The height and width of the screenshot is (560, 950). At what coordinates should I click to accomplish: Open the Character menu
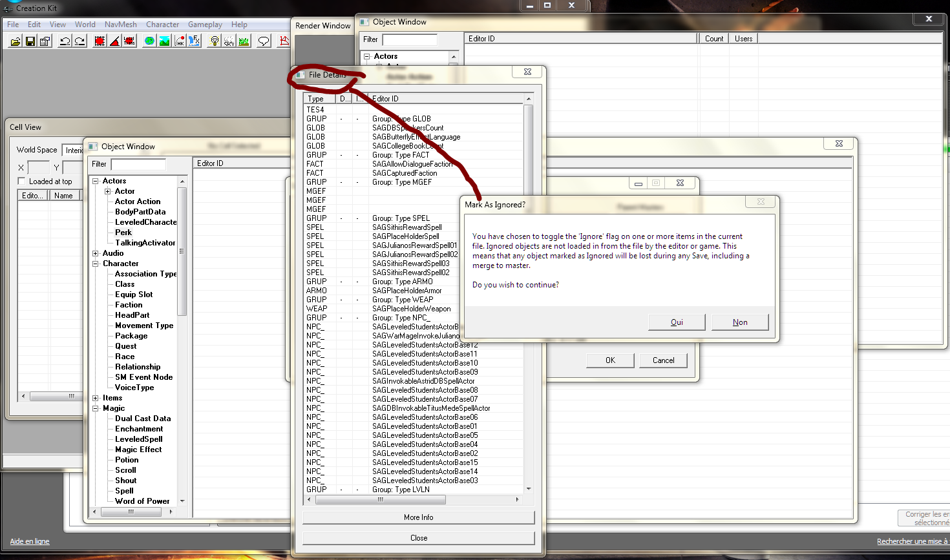point(162,25)
